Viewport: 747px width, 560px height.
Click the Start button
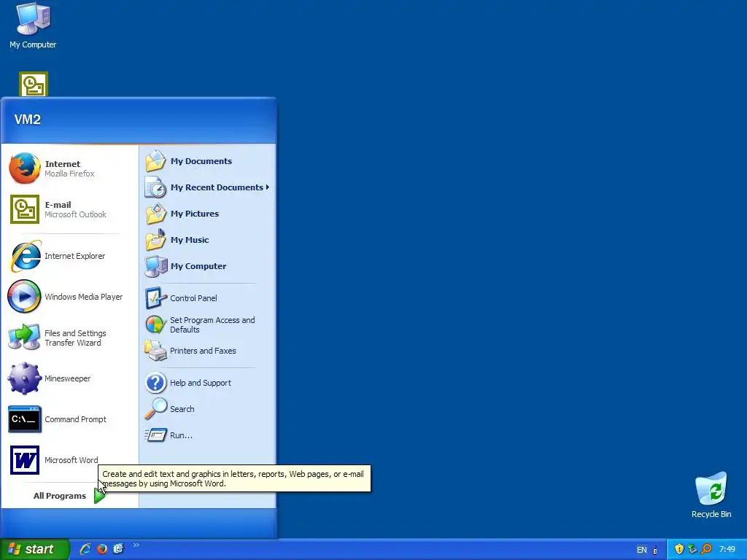(34, 549)
